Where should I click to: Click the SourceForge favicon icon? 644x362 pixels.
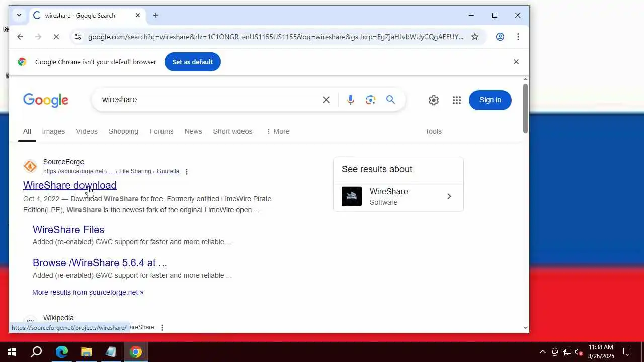(30, 166)
